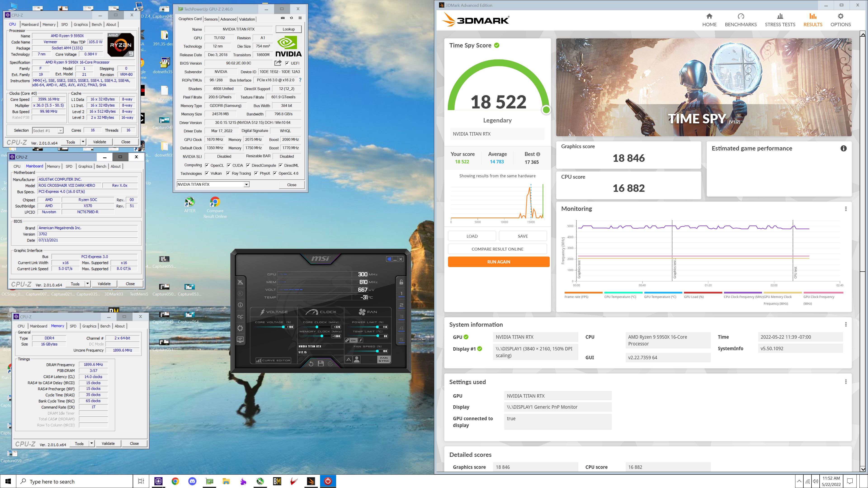This screenshot has height=488, width=868.
Task: Open the Afterburner OC Scanner icon
Action: tap(240, 317)
